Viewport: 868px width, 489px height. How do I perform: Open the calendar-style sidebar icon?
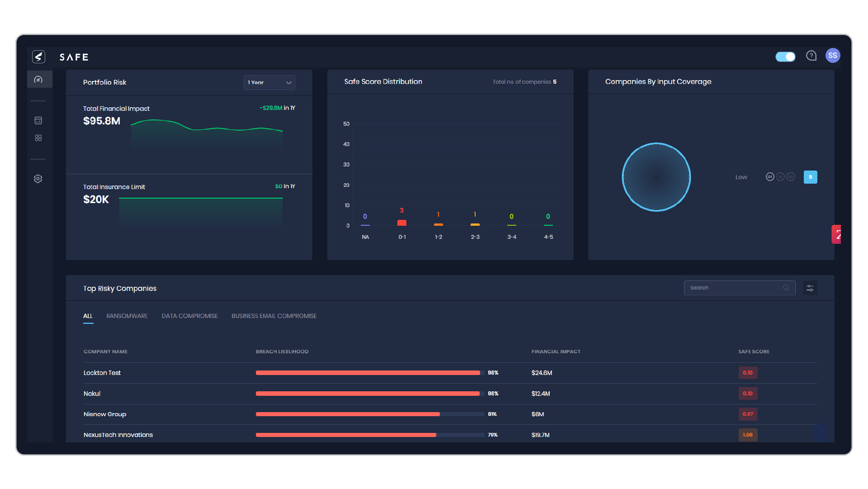(x=38, y=120)
